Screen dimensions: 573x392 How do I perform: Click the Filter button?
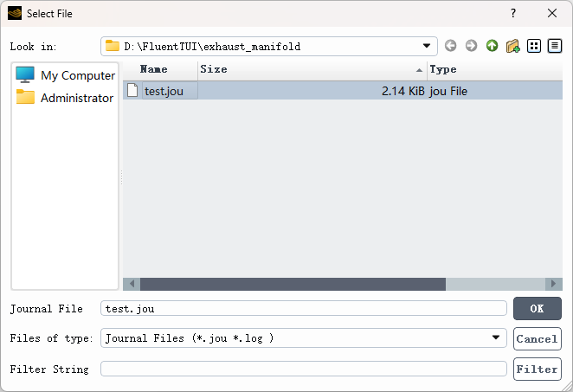(537, 369)
